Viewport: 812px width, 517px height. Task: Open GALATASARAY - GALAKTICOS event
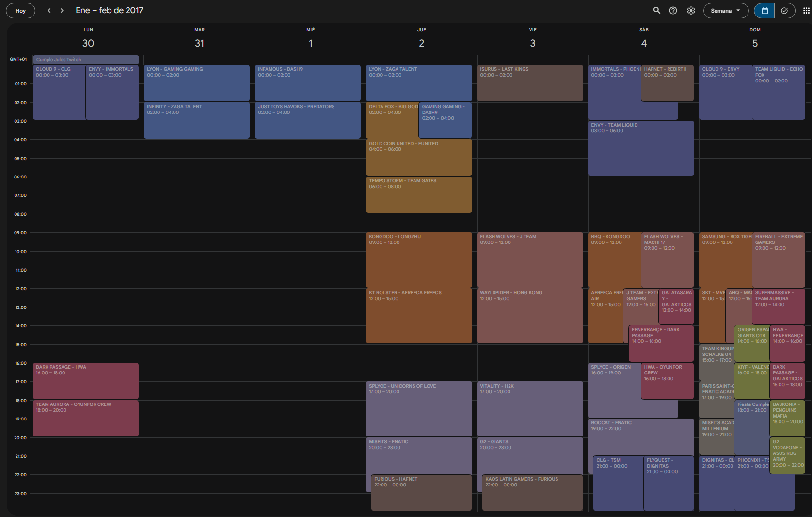[676, 307]
